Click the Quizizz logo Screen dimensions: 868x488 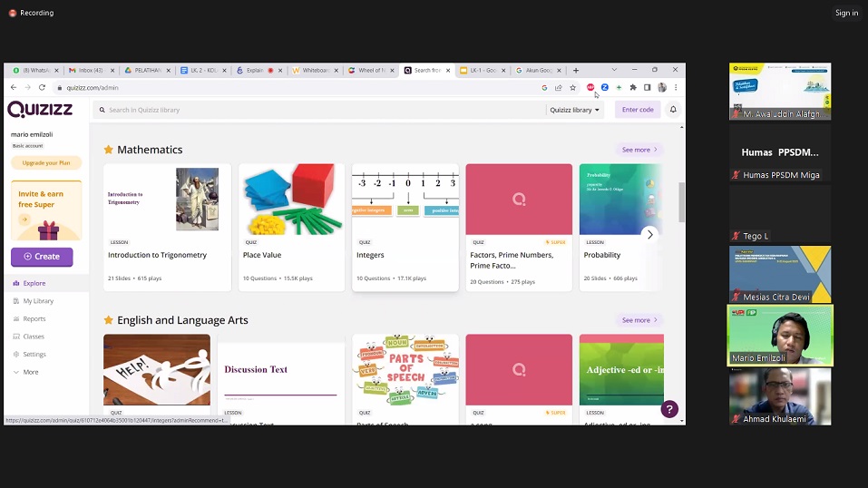[40, 110]
